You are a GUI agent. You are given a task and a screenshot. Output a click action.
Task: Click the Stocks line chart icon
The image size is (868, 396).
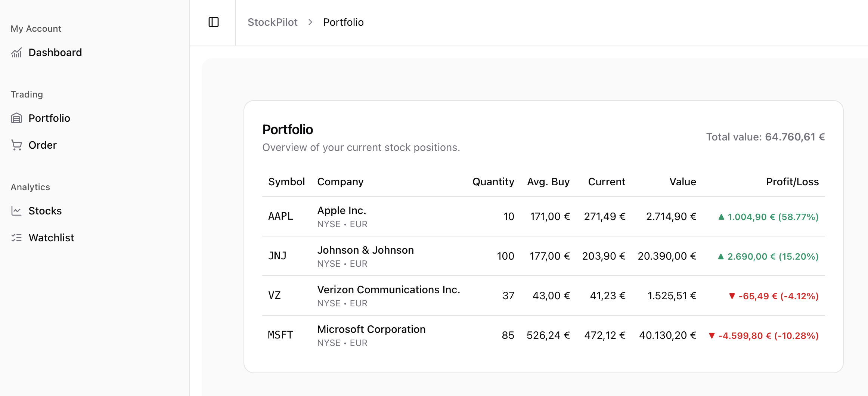pos(16,211)
